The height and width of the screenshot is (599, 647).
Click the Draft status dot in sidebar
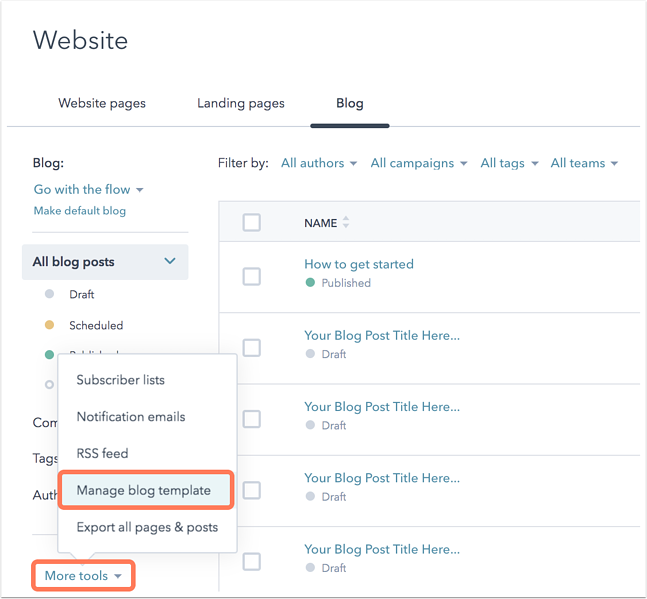(x=50, y=295)
